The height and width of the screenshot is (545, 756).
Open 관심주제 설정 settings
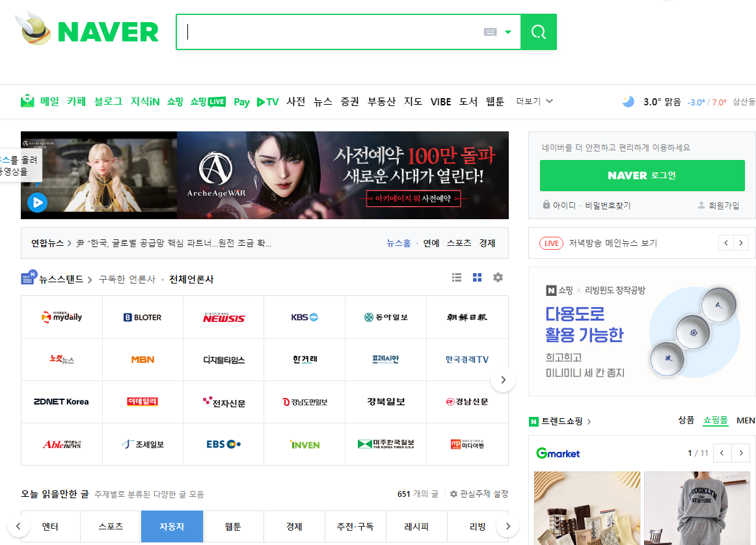pos(479,494)
